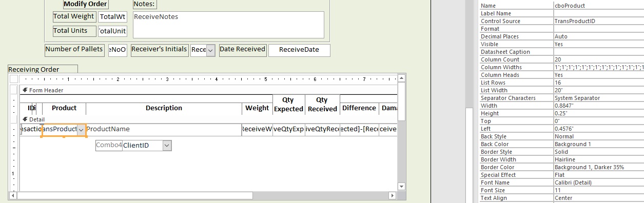Change the Text Align Center value
The width and height of the screenshot is (644, 203).
pyautogui.click(x=599, y=198)
